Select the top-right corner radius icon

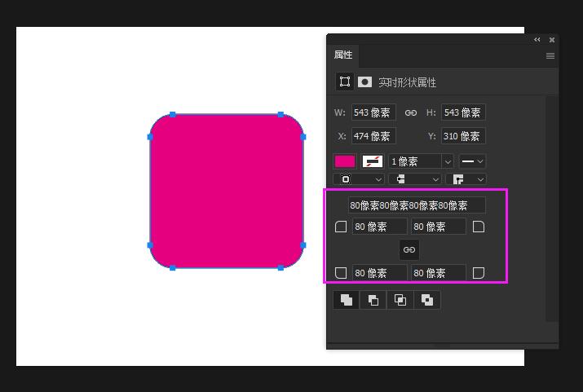[x=478, y=227]
